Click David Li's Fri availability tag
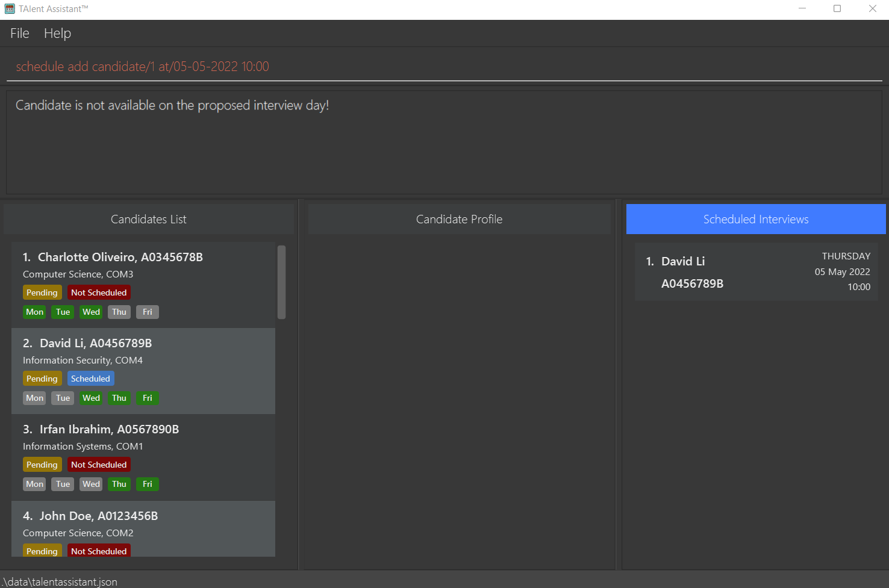889x588 pixels. 148,398
